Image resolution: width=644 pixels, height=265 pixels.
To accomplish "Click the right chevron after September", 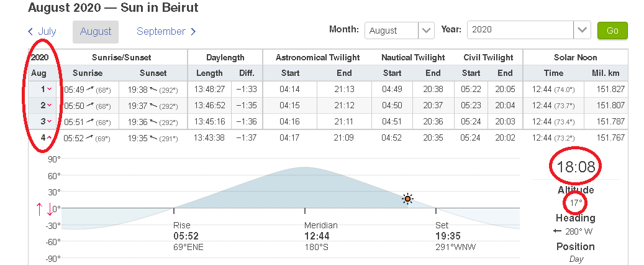I will point(193,31).
